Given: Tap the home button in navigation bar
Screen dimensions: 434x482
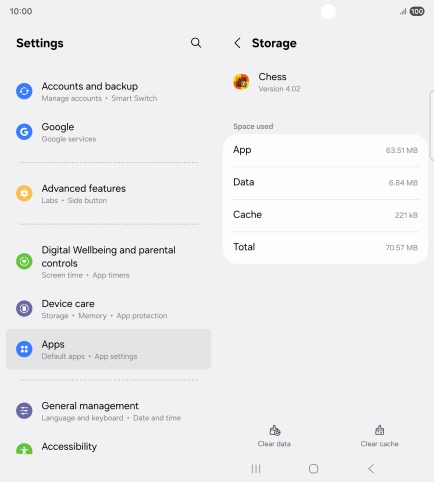Looking at the screenshot, I should click(313, 469).
